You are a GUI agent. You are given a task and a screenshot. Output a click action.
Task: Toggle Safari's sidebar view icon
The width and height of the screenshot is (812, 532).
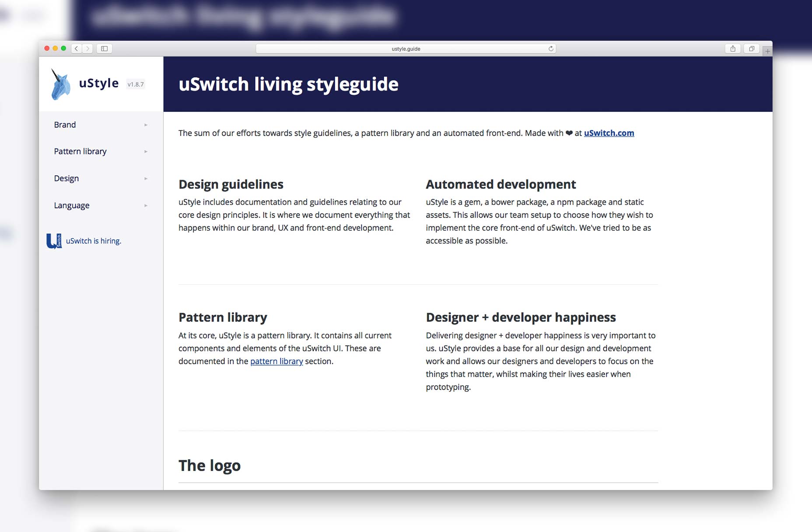[x=105, y=49]
